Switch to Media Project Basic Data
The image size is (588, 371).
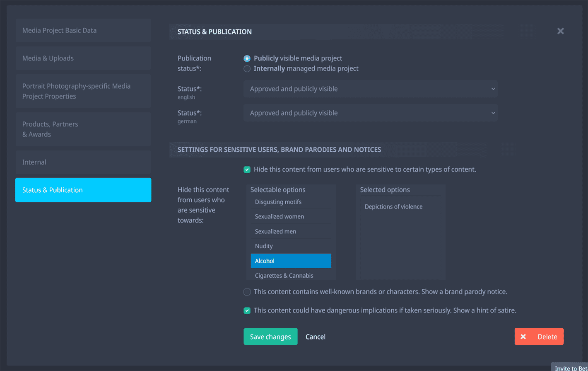point(83,30)
